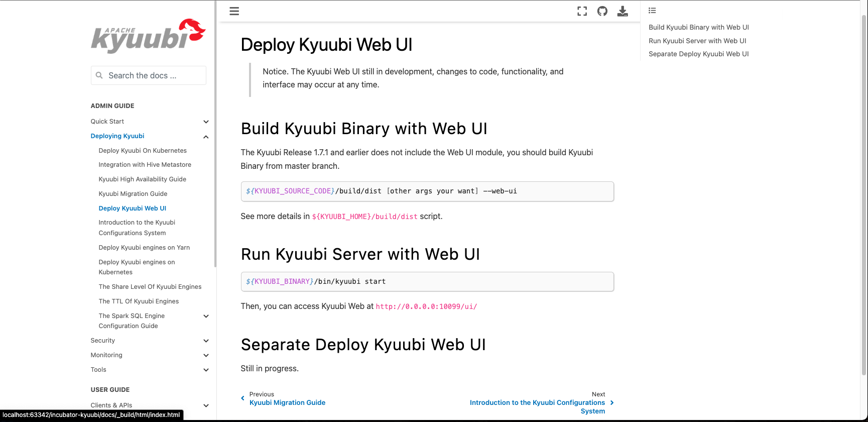Click the Next page right arrow

pos(612,402)
